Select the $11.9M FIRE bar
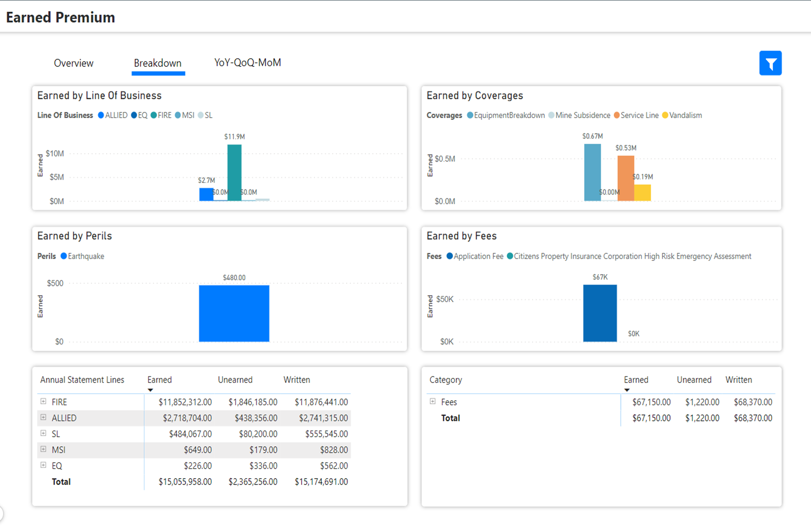 pos(234,172)
